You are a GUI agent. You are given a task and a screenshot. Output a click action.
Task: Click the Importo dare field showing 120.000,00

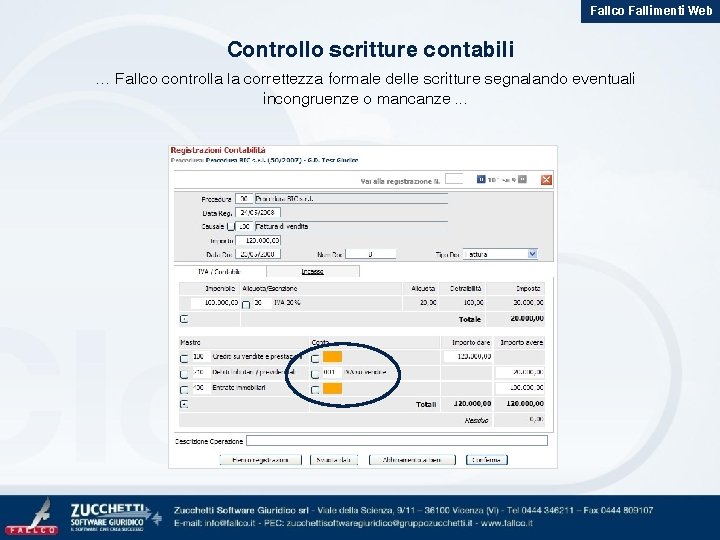point(468,357)
